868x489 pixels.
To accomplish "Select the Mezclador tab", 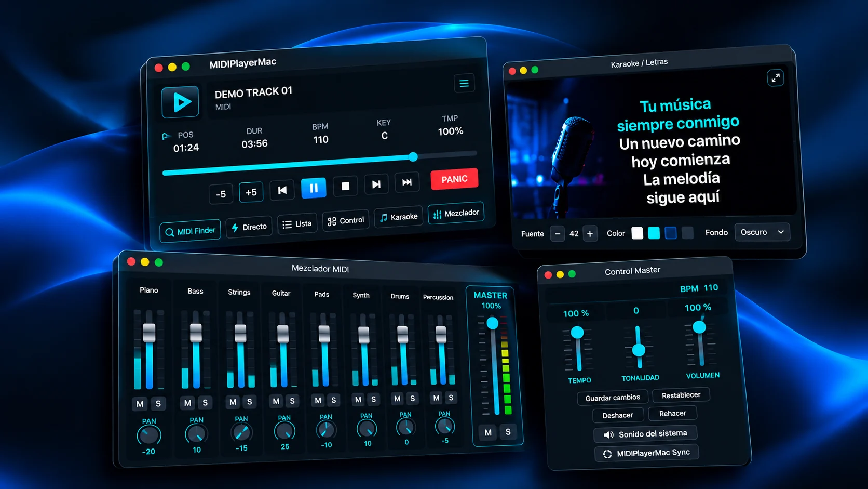I will (456, 213).
